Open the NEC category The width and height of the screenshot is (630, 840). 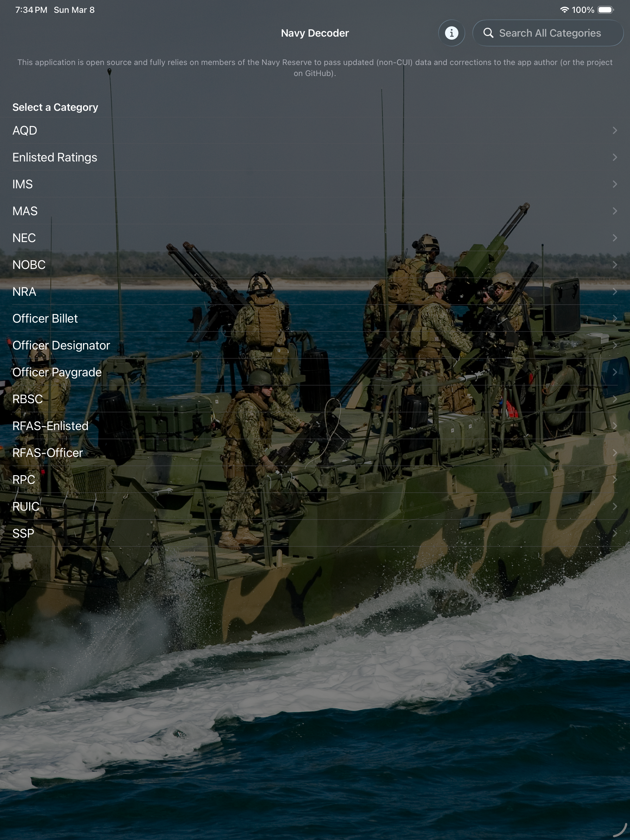coord(315,238)
